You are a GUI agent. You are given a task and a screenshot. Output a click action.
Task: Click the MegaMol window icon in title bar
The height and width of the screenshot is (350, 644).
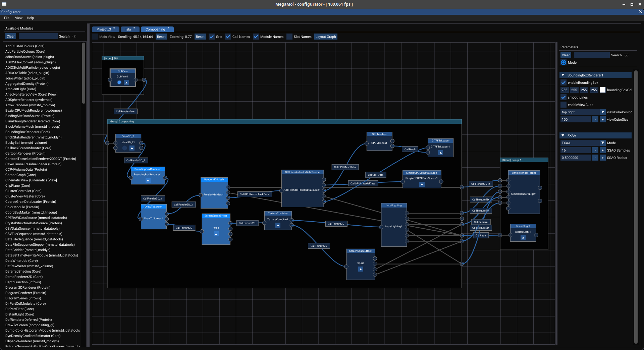coord(4,4)
